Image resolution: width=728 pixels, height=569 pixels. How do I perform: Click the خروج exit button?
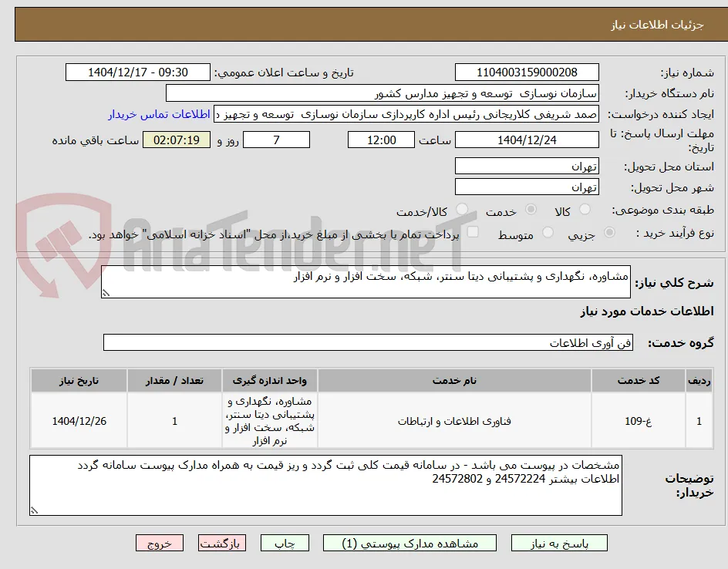(x=159, y=543)
